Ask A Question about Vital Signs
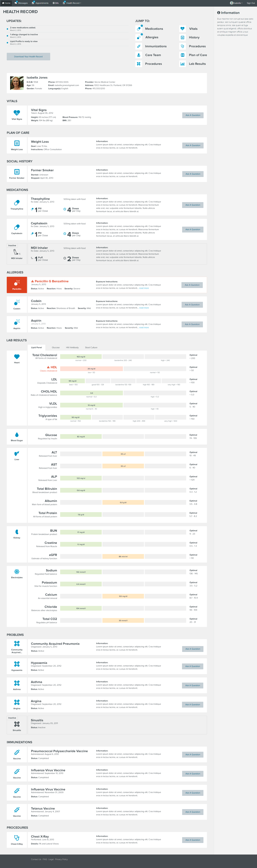This screenshot has height=868, width=257. click(193, 115)
